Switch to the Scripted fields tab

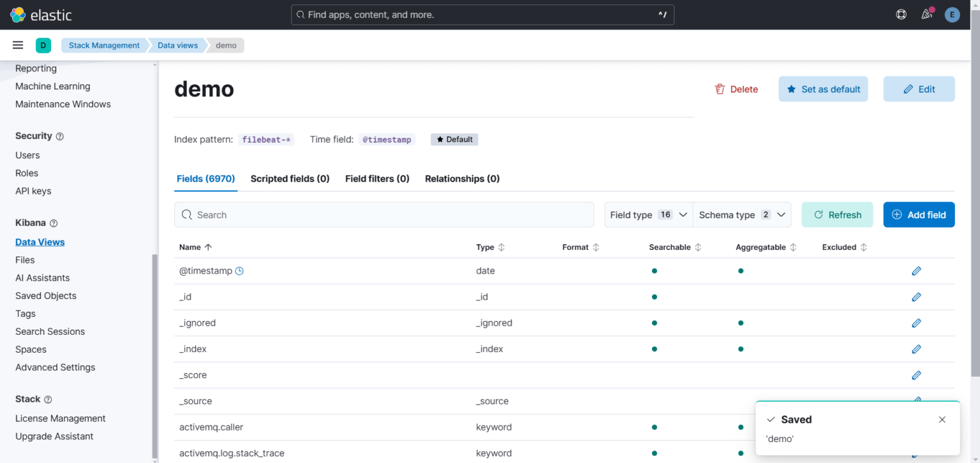290,179
